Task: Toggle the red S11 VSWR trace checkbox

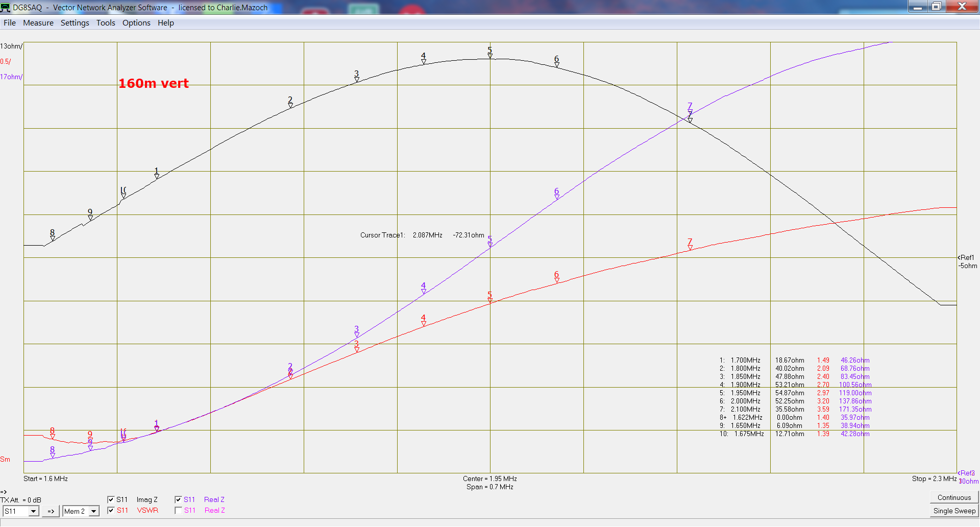Action: tap(111, 510)
